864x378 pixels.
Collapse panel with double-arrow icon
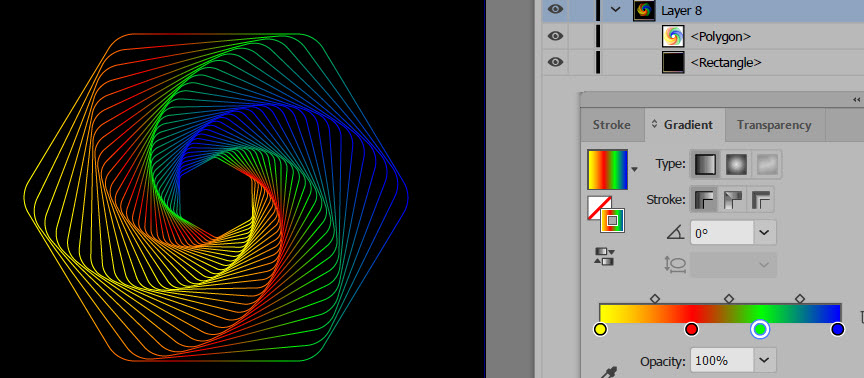[856, 100]
